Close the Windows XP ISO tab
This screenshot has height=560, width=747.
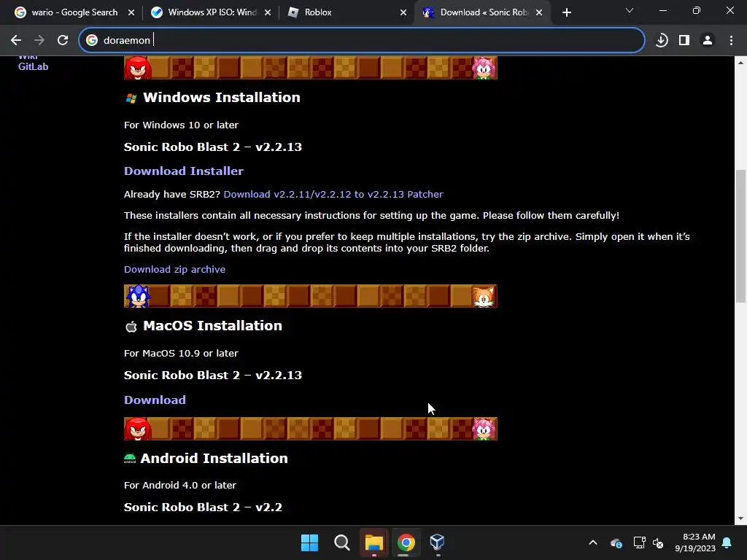[268, 12]
